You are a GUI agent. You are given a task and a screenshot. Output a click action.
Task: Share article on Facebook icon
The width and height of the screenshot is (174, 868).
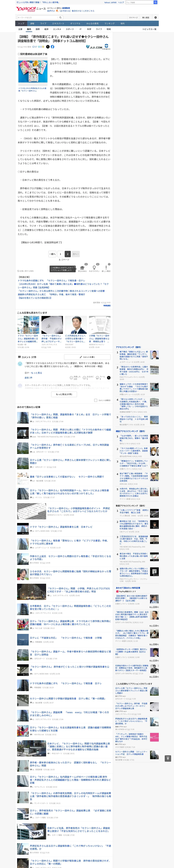(x=52, y=47)
